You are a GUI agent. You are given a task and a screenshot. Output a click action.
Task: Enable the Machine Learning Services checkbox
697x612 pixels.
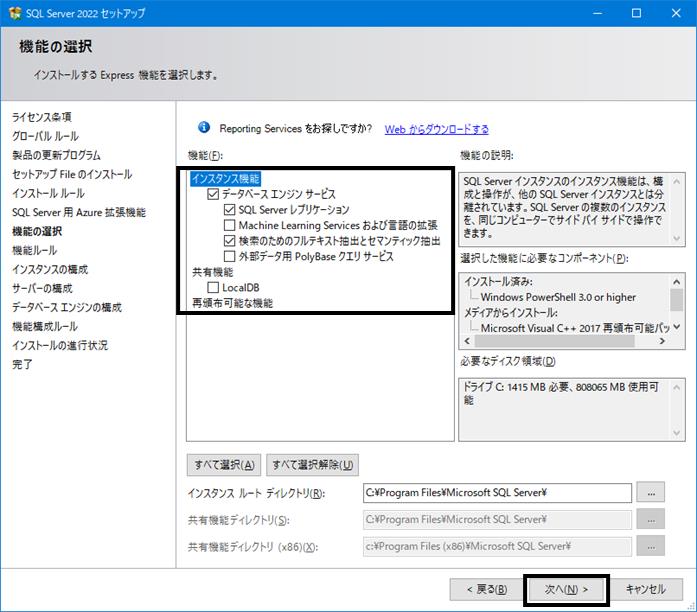pyautogui.click(x=229, y=225)
